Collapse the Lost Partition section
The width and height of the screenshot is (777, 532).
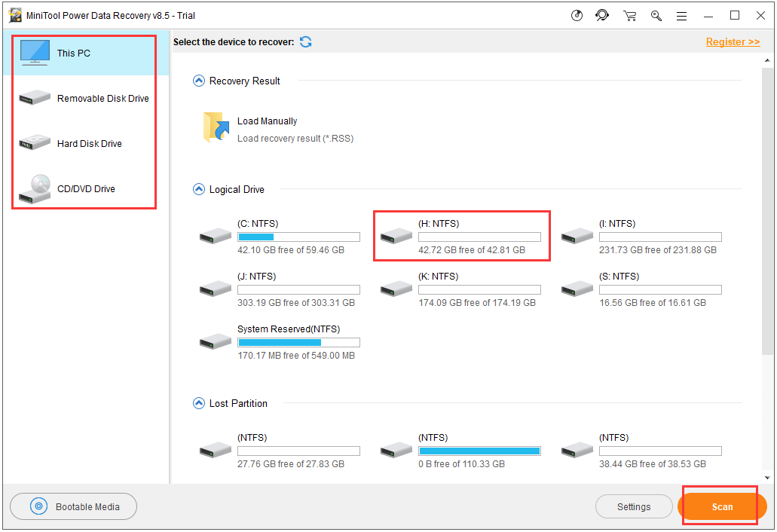[x=198, y=403]
